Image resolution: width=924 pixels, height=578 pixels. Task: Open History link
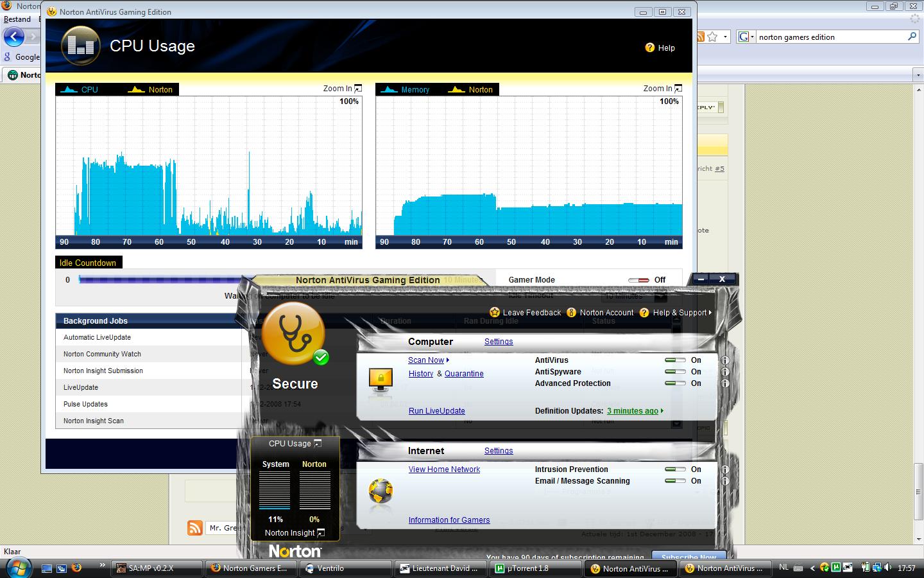click(x=421, y=374)
